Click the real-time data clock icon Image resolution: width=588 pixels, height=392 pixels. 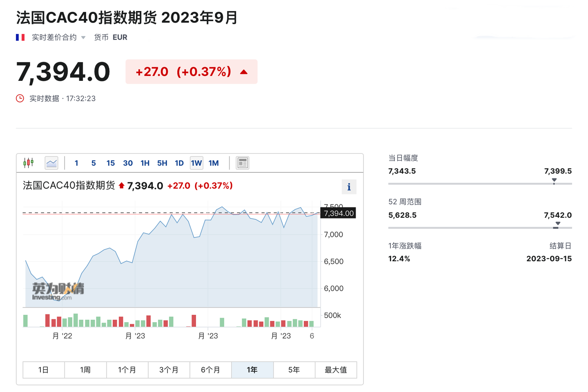tap(20, 98)
